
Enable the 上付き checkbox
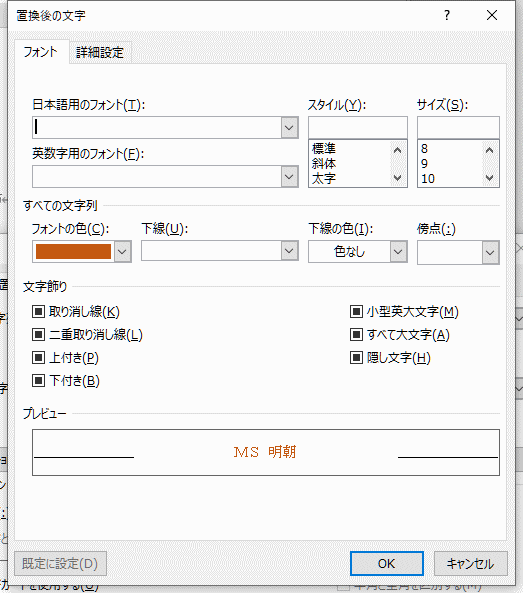(x=38, y=357)
